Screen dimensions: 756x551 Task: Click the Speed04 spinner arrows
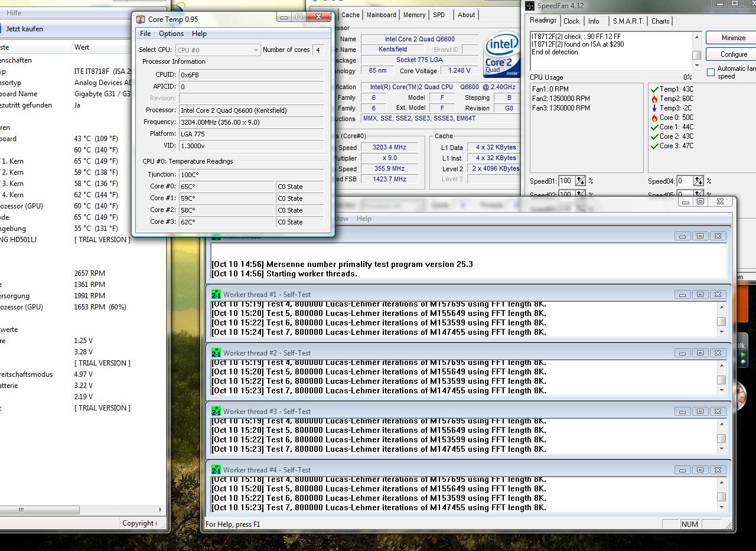699,181
